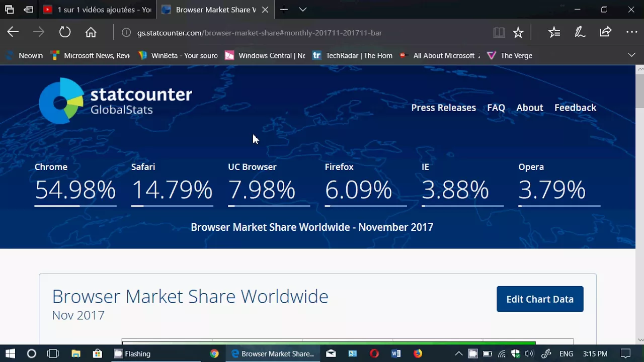Click Opera 3.79% statistic
This screenshot has height=362, width=644.
(x=559, y=184)
